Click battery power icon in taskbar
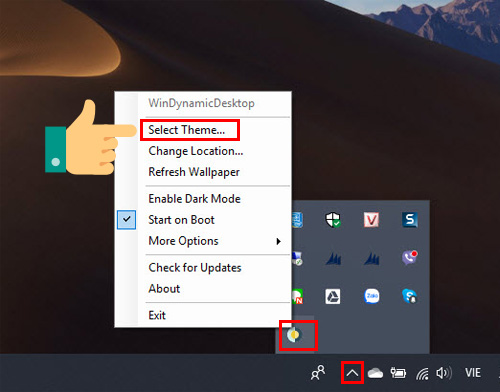 tap(398, 373)
